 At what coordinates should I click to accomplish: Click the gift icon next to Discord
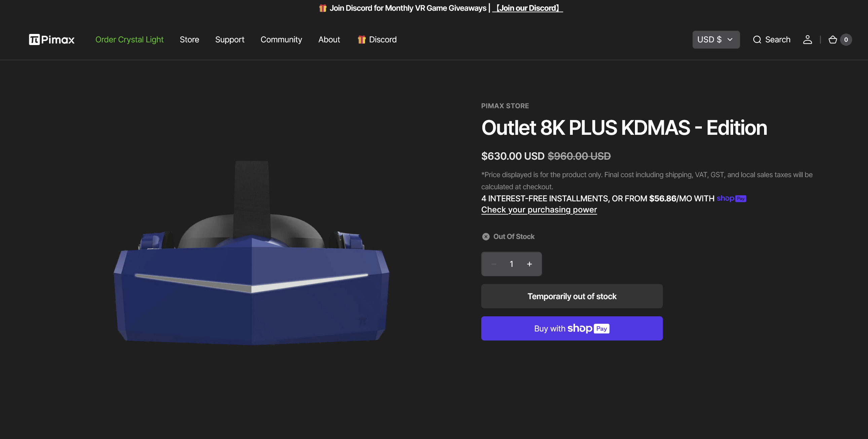(x=361, y=39)
